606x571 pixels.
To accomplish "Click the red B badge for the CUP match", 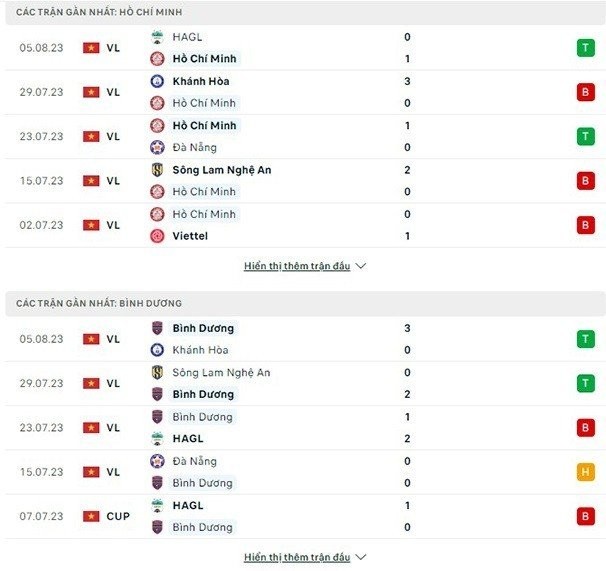I will pyautogui.click(x=585, y=516).
